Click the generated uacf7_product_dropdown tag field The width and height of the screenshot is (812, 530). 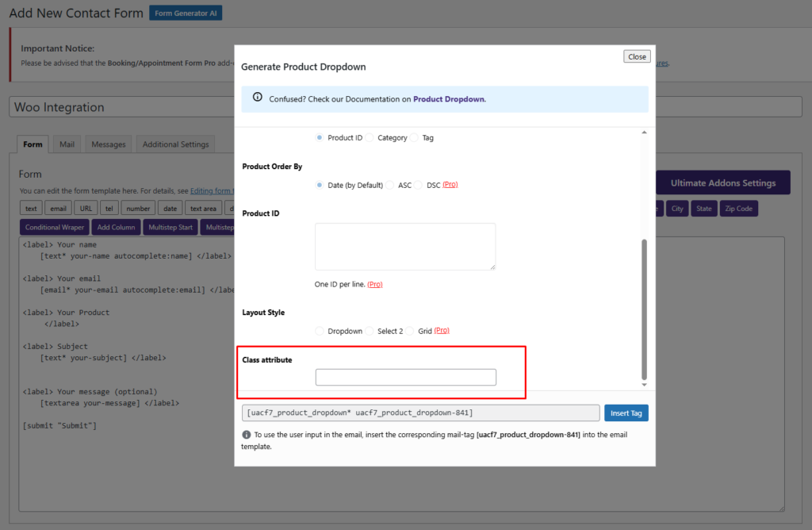coord(420,413)
